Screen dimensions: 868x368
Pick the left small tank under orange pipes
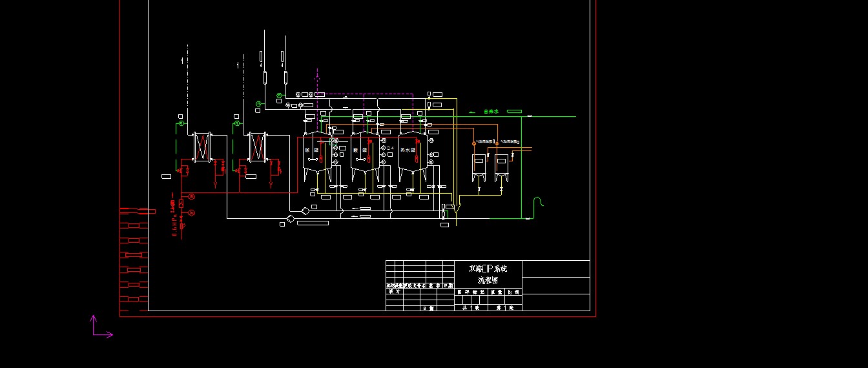coord(479,168)
